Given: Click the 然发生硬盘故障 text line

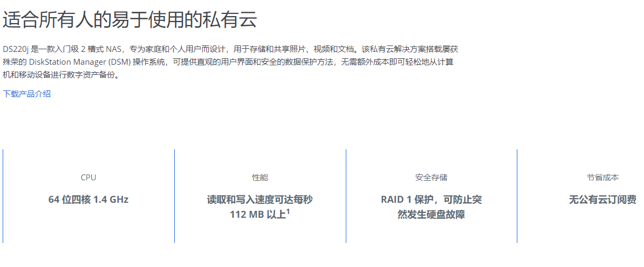Looking at the screenshot, I should (431, 215).
